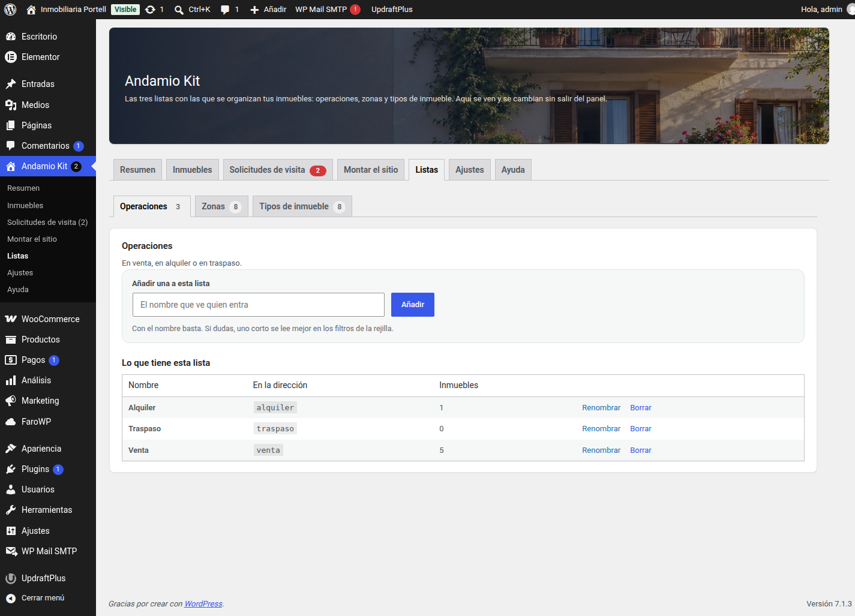Screen dimensions: 855x616
Task: Open the WordPress link in footer
Action: click(203, 604)
